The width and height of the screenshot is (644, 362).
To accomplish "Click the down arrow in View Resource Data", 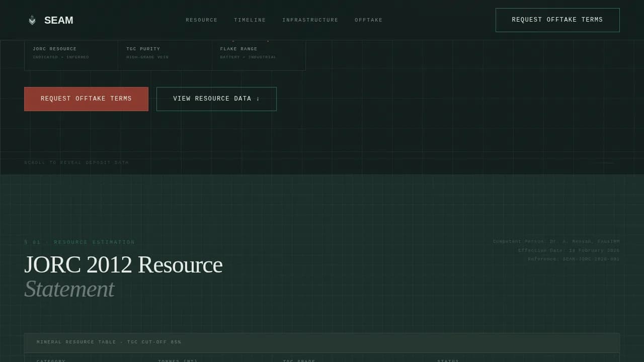I will click(258, 99).
